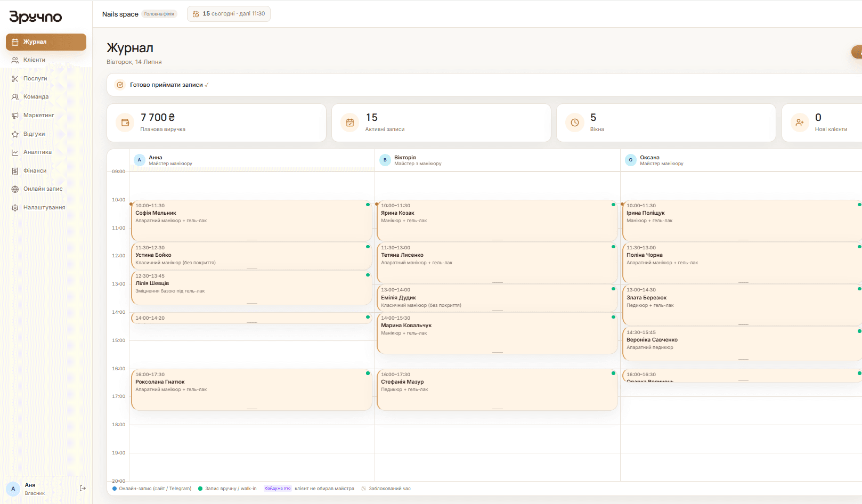Click the Відгуки star icon

click(x=15, y=134)
